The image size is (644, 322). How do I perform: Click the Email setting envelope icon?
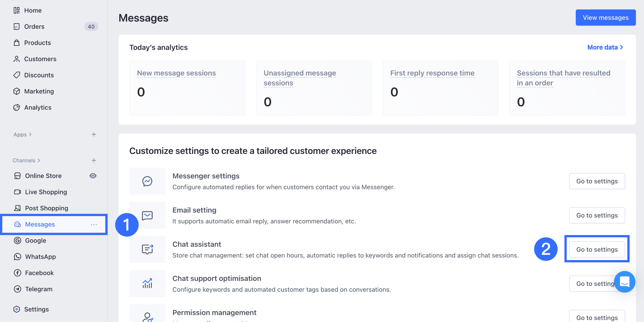[147, 215]
